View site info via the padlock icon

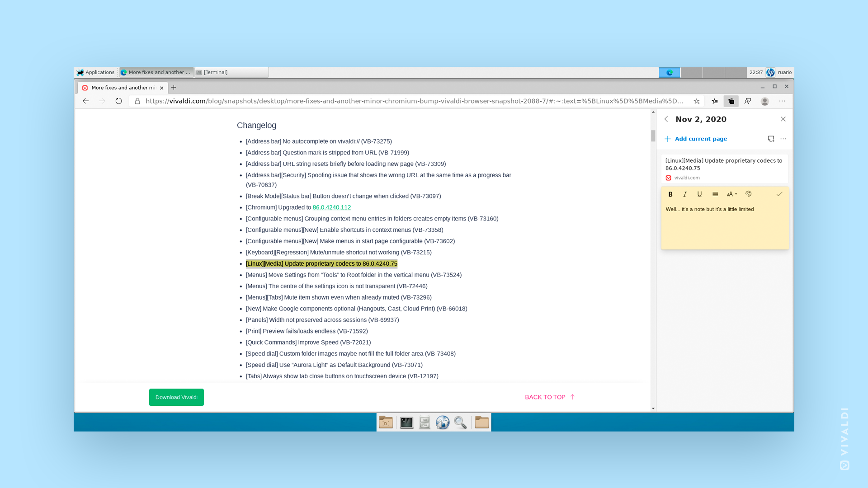click(137, 101)
